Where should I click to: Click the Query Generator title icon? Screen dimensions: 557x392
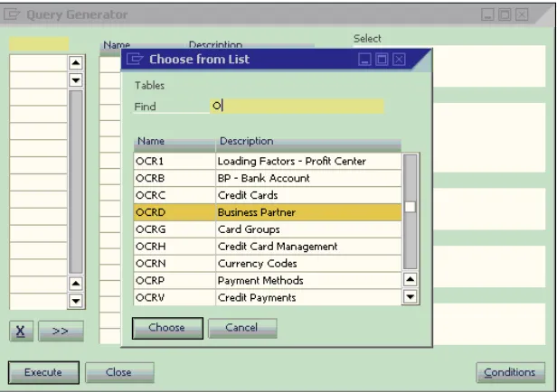[12, 14]
